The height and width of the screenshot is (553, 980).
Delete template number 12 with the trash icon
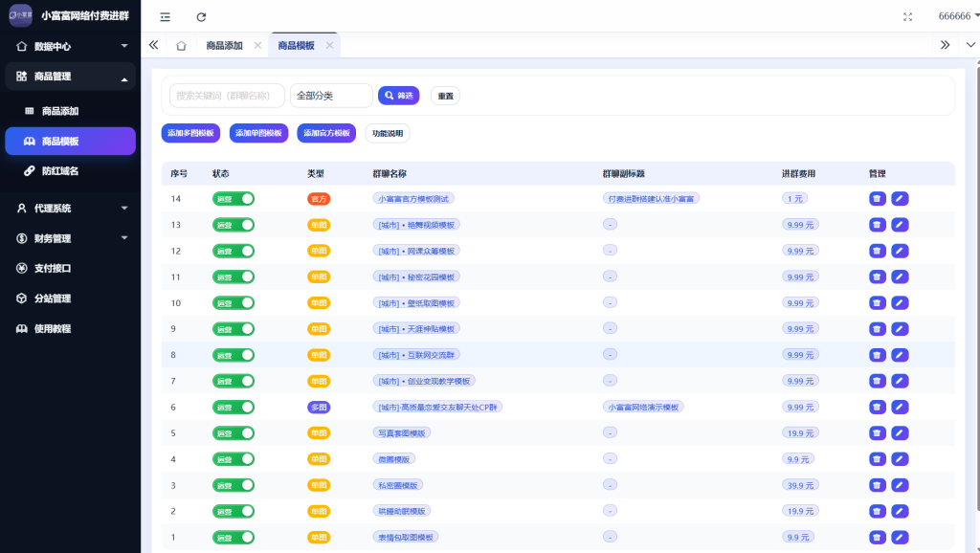pos(878,252)
